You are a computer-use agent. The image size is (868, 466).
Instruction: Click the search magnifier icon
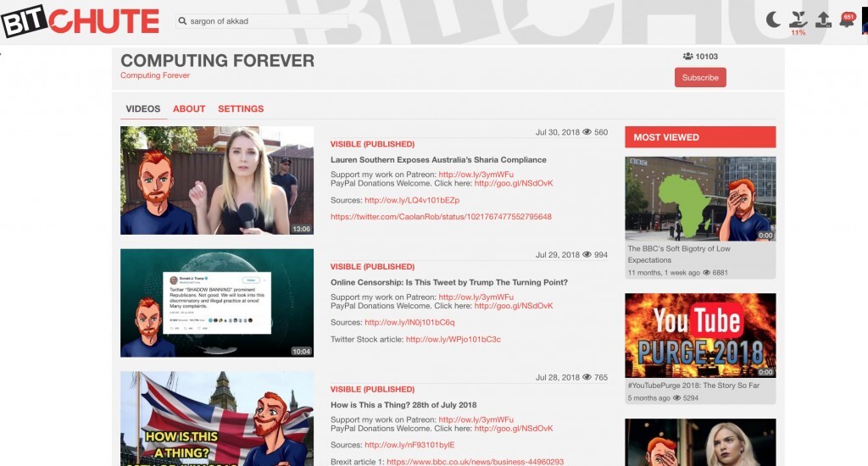(182, 21)
